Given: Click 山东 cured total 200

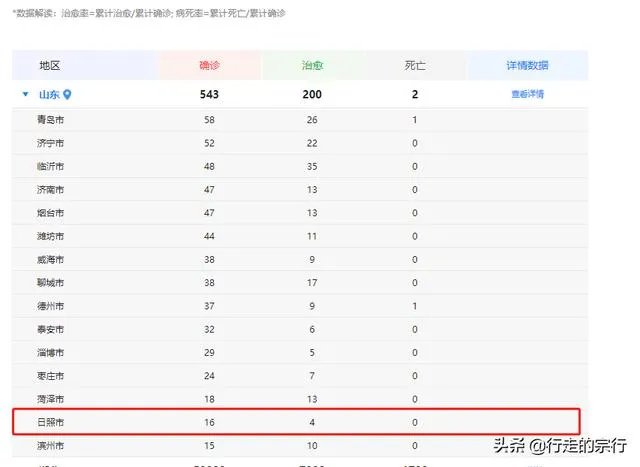Looking at the screenshot, I should pos(312,95).
